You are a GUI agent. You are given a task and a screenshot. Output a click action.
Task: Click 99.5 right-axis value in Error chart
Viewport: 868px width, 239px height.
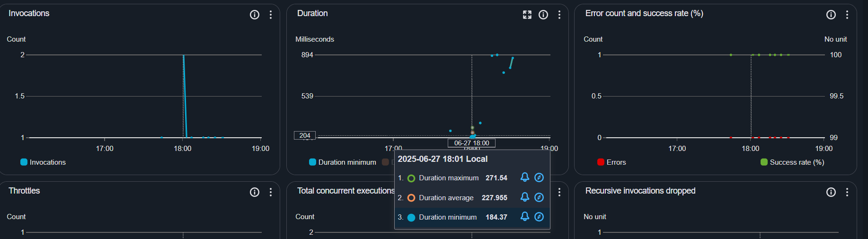coord(837,96)
